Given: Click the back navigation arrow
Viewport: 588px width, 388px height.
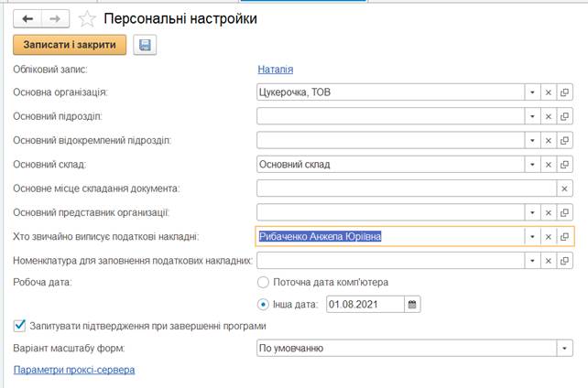Looking at the screenshot, I should [27, 18].
